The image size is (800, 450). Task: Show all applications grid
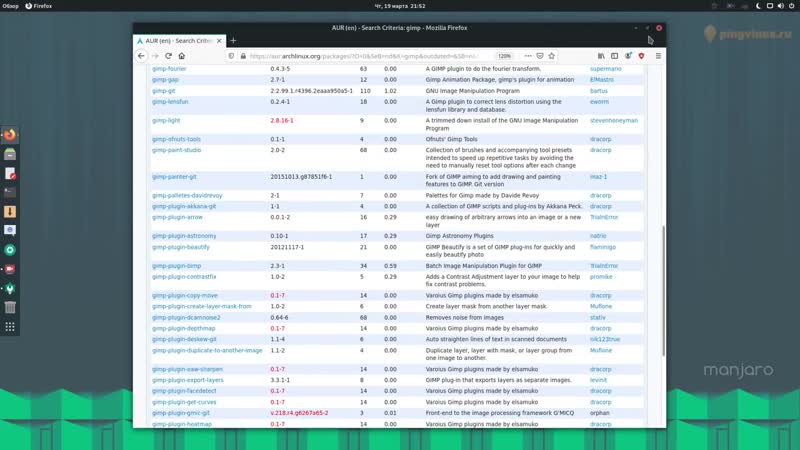click(x=10, y=327)
